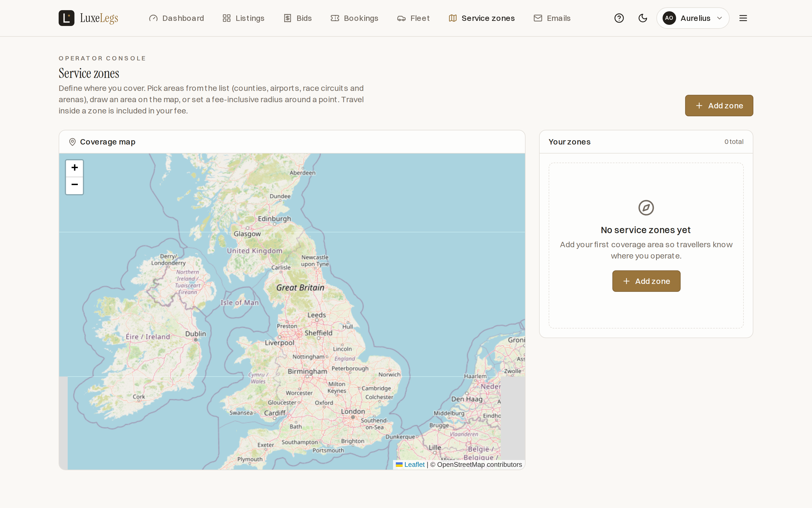This screenshot has height=508, width=812.
Task: Click the 'Coverage map' heading text
Action: [x=108, y=142]
